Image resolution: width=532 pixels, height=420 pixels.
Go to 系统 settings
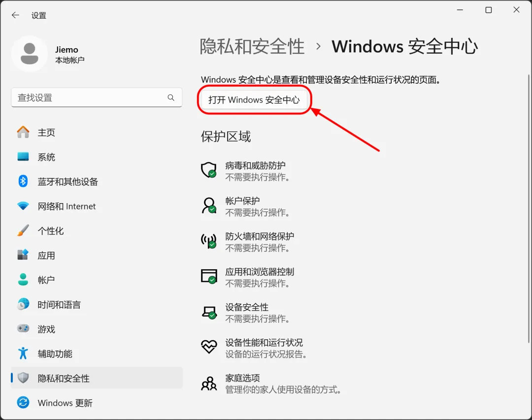click(97, 157)
